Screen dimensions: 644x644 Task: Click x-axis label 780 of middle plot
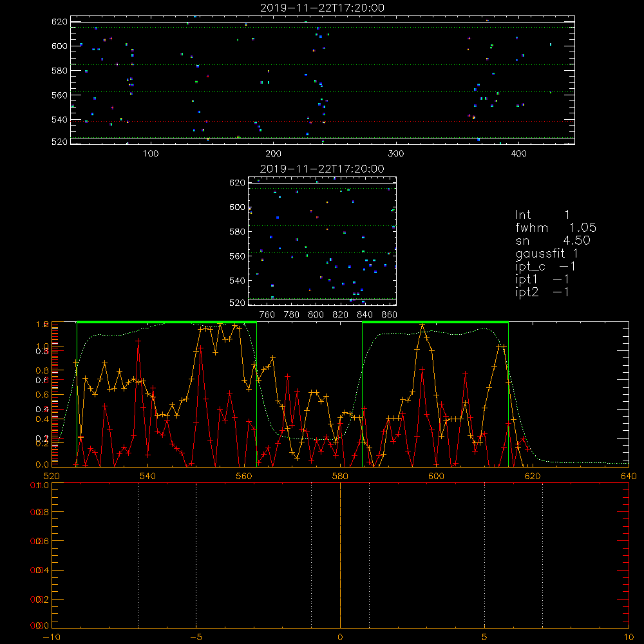point(292,315)
